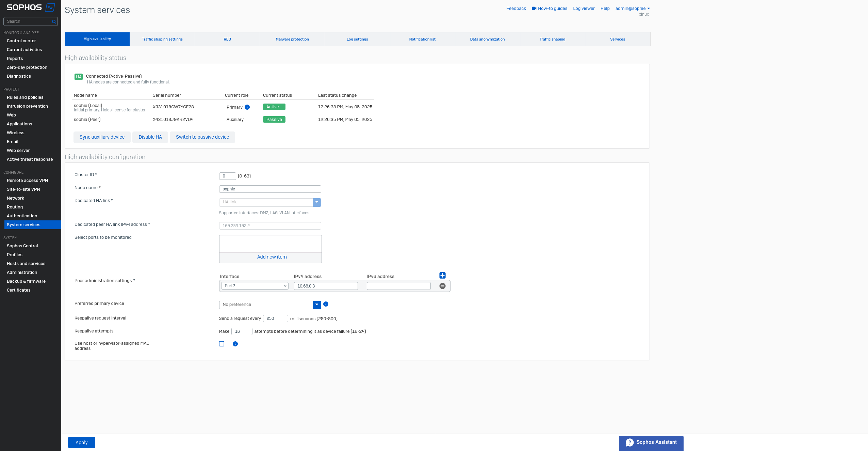
Task: Switch to the Malware protection tab
Action: pos(292,39)
